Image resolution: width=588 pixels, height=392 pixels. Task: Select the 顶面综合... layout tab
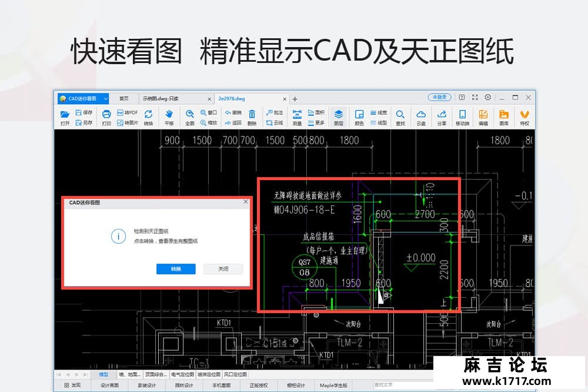[x=156, y=374]
